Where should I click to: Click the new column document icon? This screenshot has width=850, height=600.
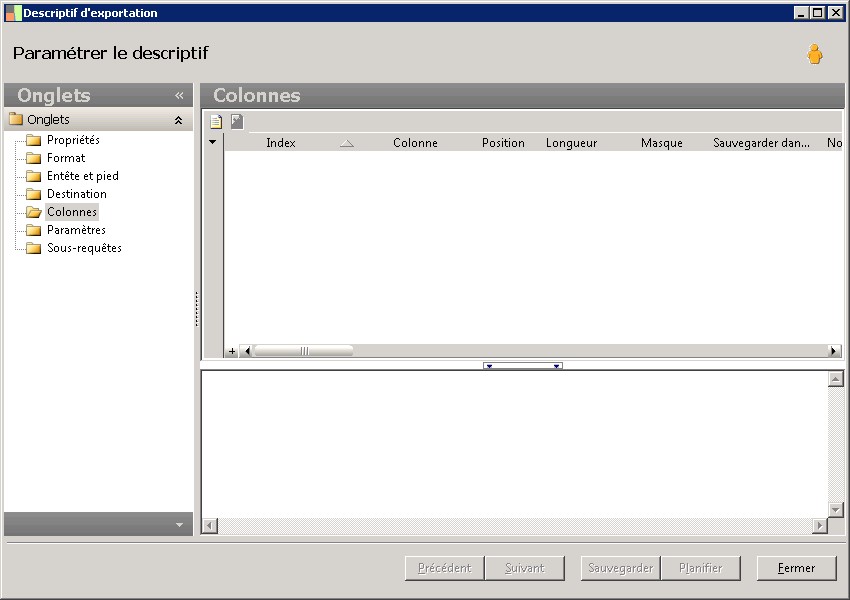pos(216,121)
